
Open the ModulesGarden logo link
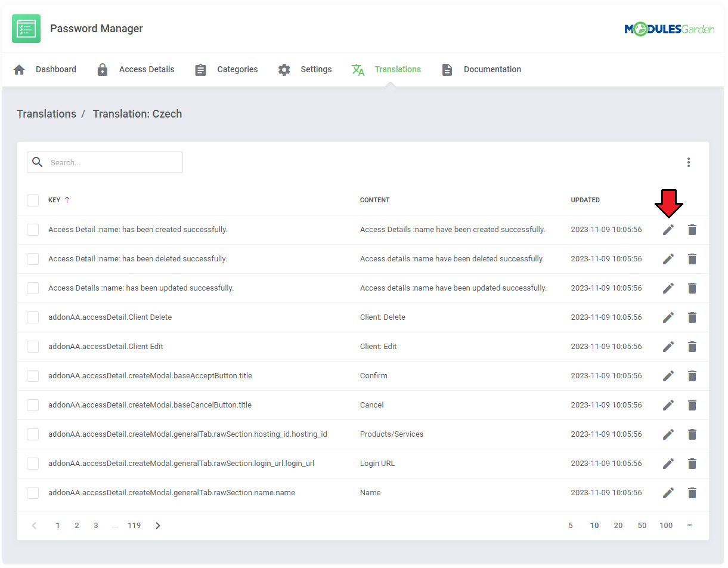click(x=670, y=29)
